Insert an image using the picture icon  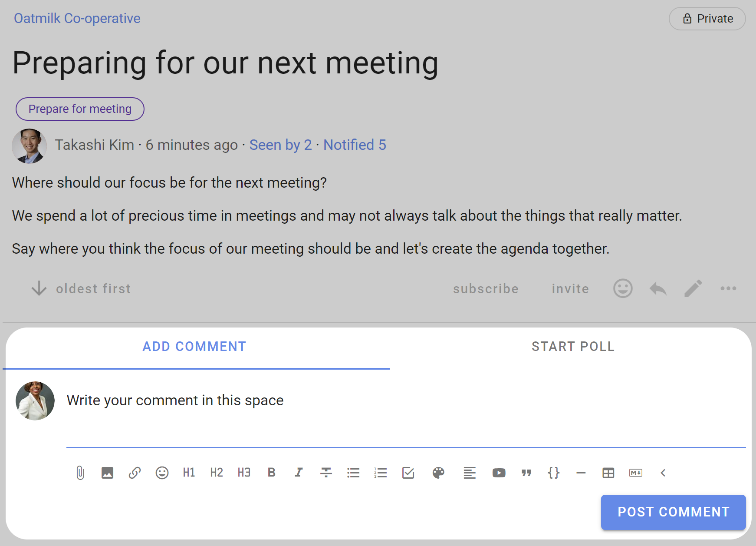(107, 473)
